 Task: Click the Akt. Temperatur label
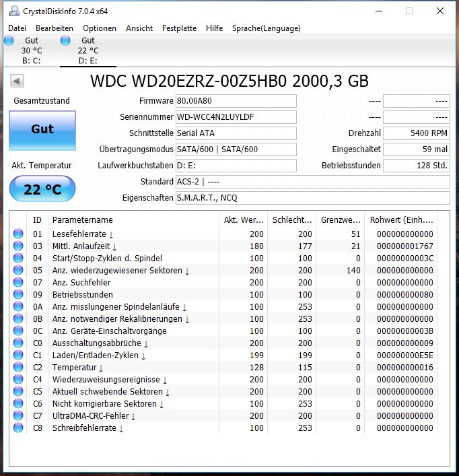coord(42,166)
